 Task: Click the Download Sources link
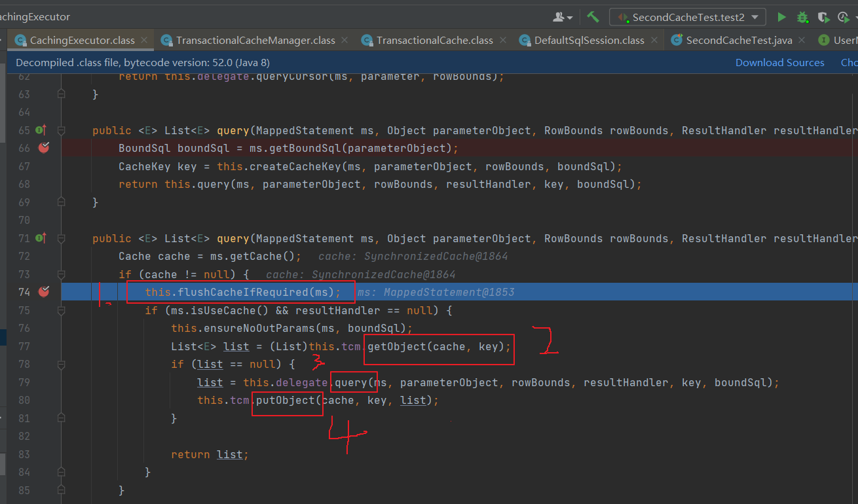779,63
